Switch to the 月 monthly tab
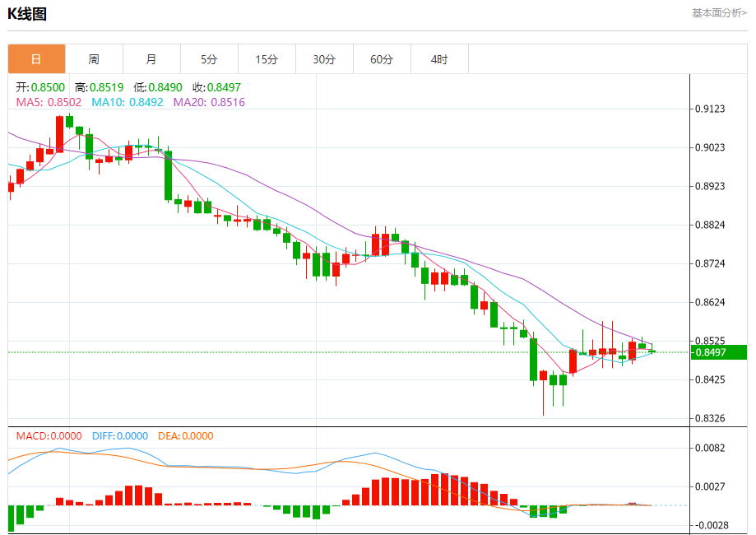Viewport: 756px width, 535px height. point(151,59)
